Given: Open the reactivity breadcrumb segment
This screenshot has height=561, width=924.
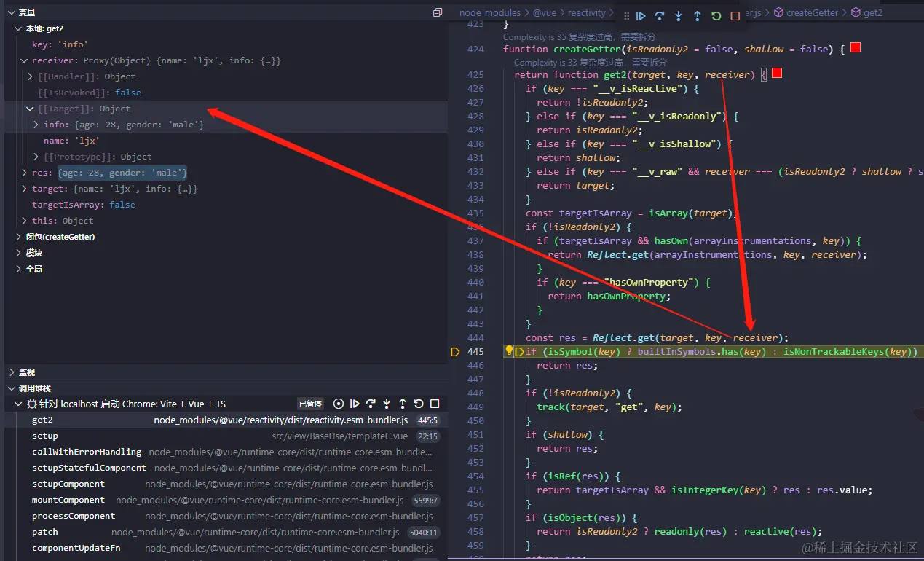Looking at the screenshot, I should 587,12.
